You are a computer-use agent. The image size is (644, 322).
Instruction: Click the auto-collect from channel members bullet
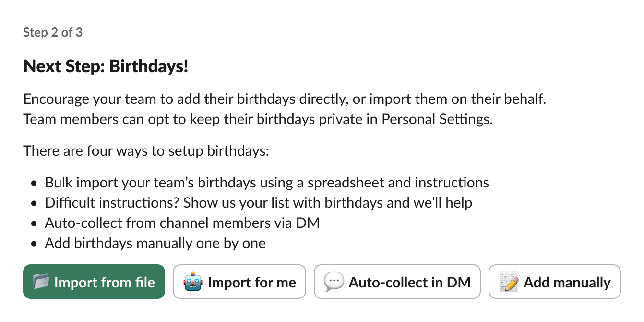pyautogui.click(x=182, y=223)
